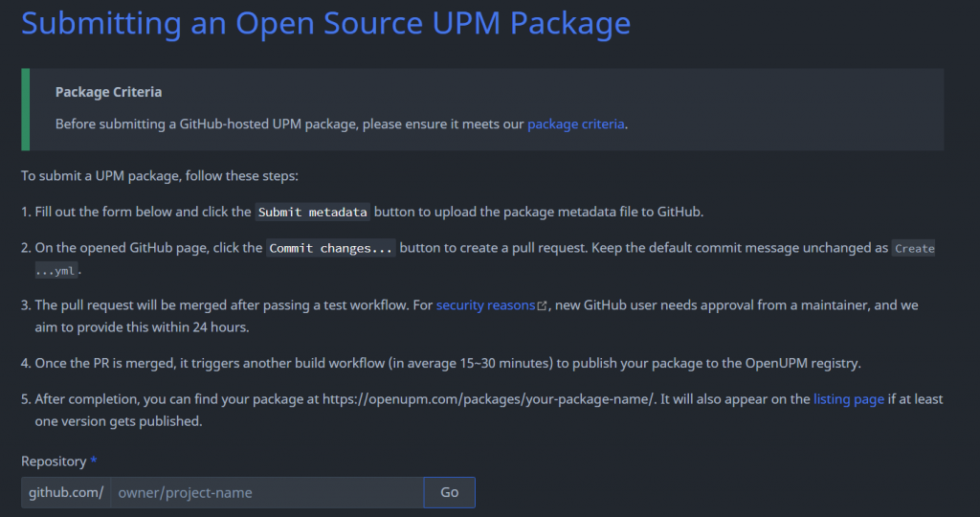This screenshot has height=517, width=980.
Task: Click the green bar of the tip box
Action: click(x=25, y=109)
